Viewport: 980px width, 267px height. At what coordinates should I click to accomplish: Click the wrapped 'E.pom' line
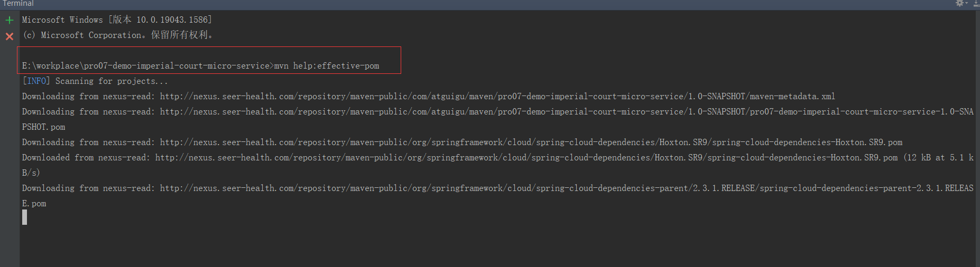click(x=34, y=204)
